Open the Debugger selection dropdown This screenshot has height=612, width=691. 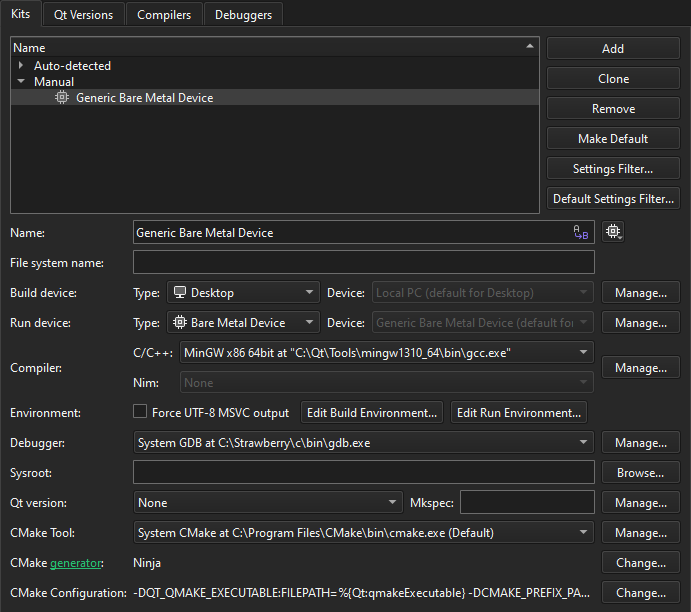(x=364, y=442)
